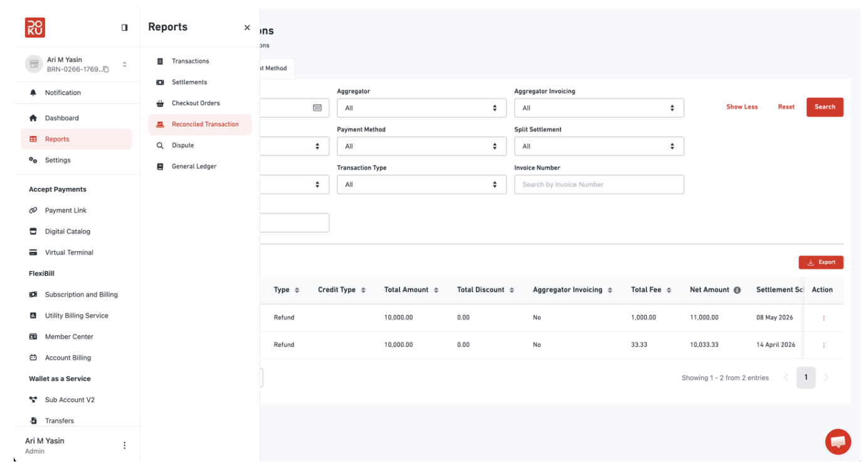Open Dashboard home icon
The height and width of the screenshot is (469, 868).
33,118
